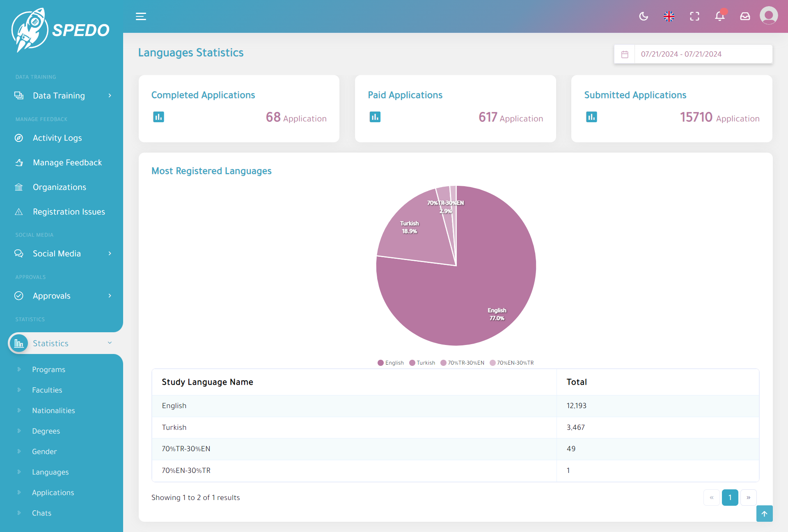Viewport: 788px width, 532px height.
Task: Toggle dark mode moon icon
Action: point(644,16)
